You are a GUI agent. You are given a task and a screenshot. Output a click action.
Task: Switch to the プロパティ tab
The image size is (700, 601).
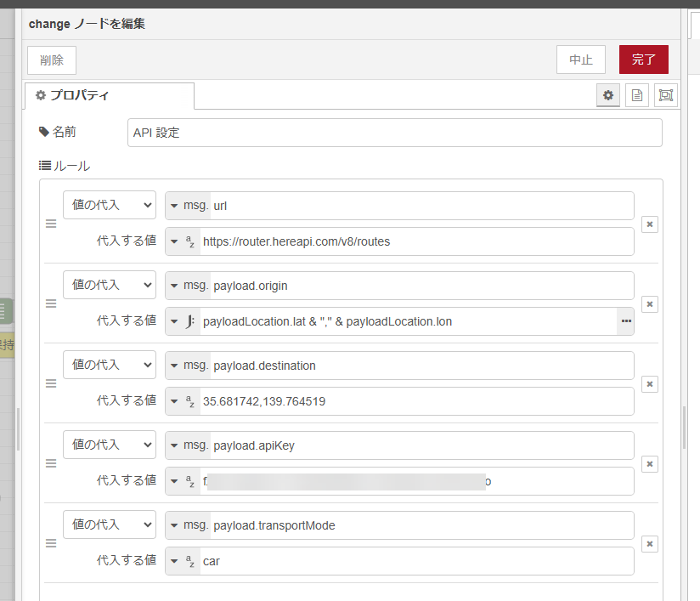109,96
